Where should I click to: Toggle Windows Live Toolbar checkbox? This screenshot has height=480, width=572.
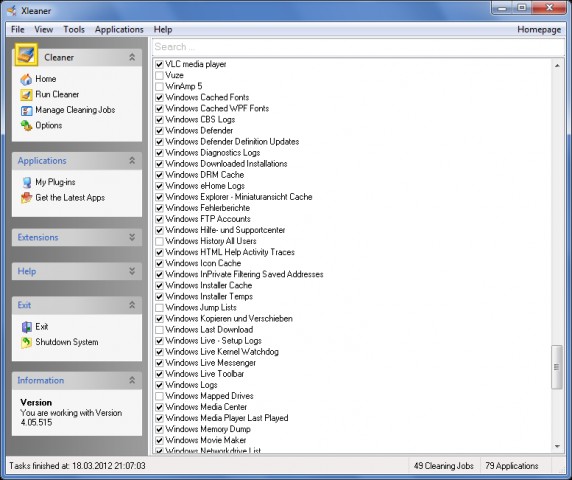click(x=159, y=374)
